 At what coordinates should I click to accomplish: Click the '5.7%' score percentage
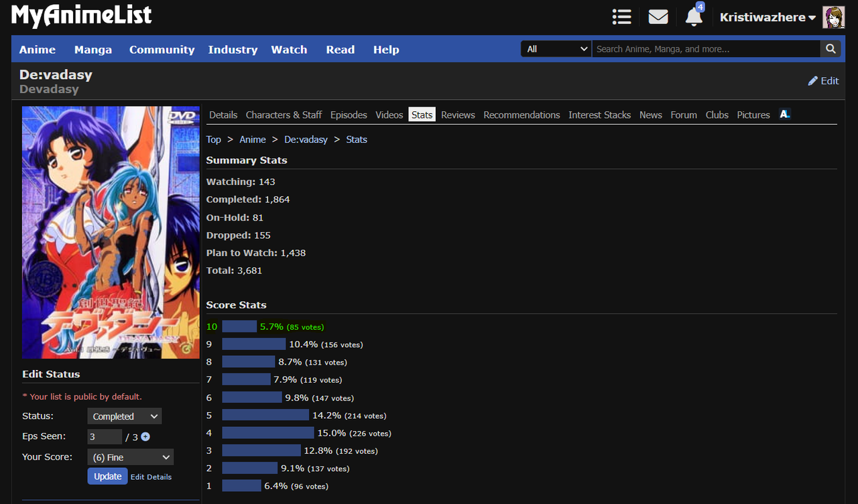point(271,326)
